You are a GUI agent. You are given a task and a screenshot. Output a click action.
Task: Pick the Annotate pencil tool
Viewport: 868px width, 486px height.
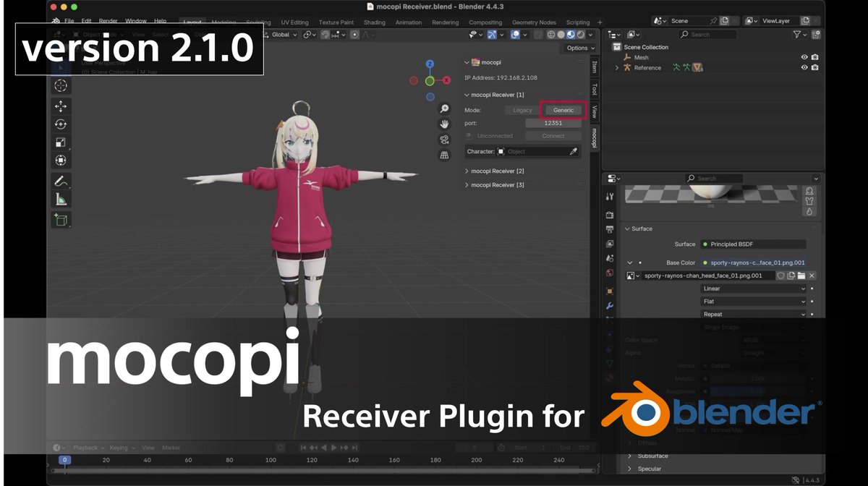point(61,180)
